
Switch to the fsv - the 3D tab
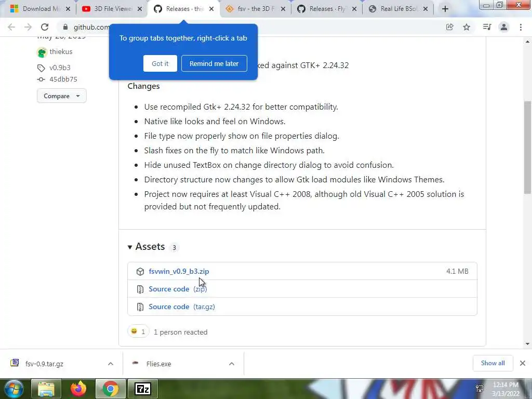[256, 9]
